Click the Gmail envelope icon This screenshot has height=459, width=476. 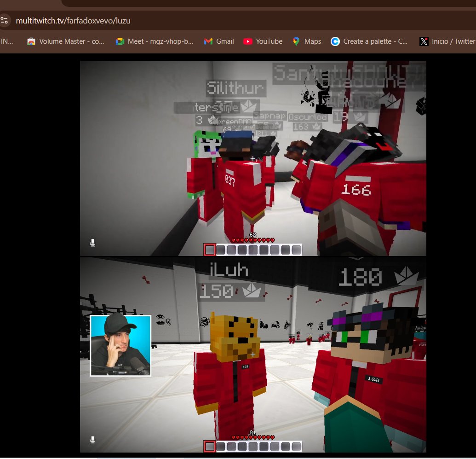[208, 41]
